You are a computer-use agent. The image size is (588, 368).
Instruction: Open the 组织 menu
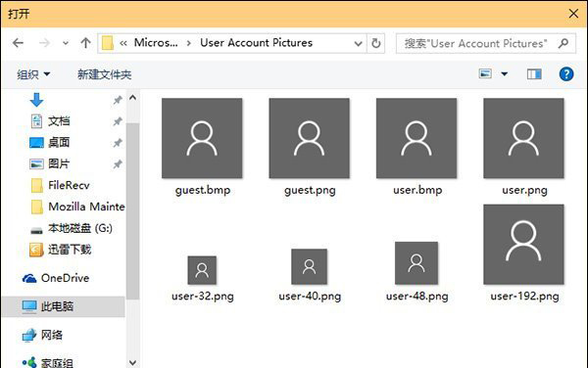(33, 74)
